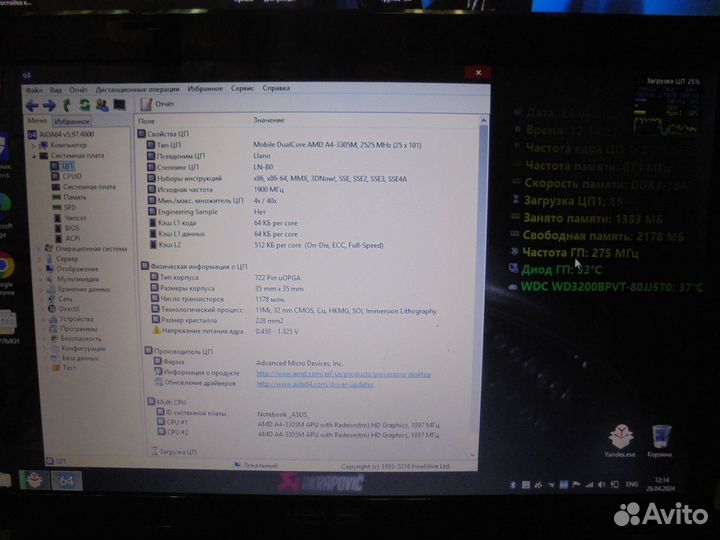Select the Программы tree node

coord(73,329)
